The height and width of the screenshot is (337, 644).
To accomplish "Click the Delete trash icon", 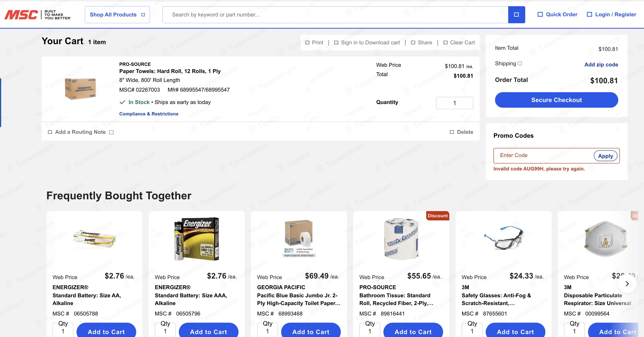I will pos(452,132).
